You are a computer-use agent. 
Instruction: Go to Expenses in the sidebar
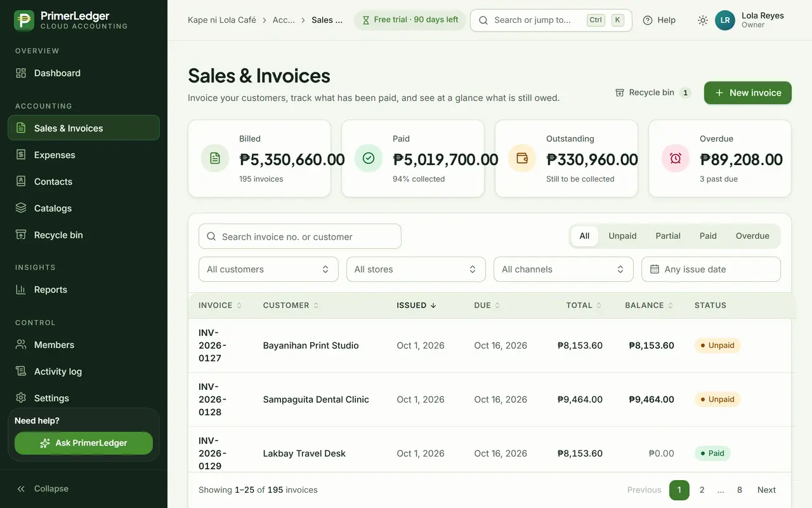tap(84, 155)
